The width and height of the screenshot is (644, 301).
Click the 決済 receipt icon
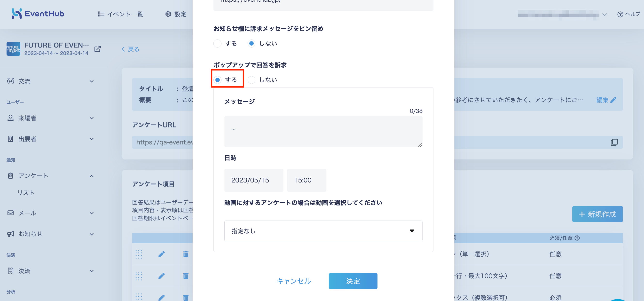pos(10,271)
